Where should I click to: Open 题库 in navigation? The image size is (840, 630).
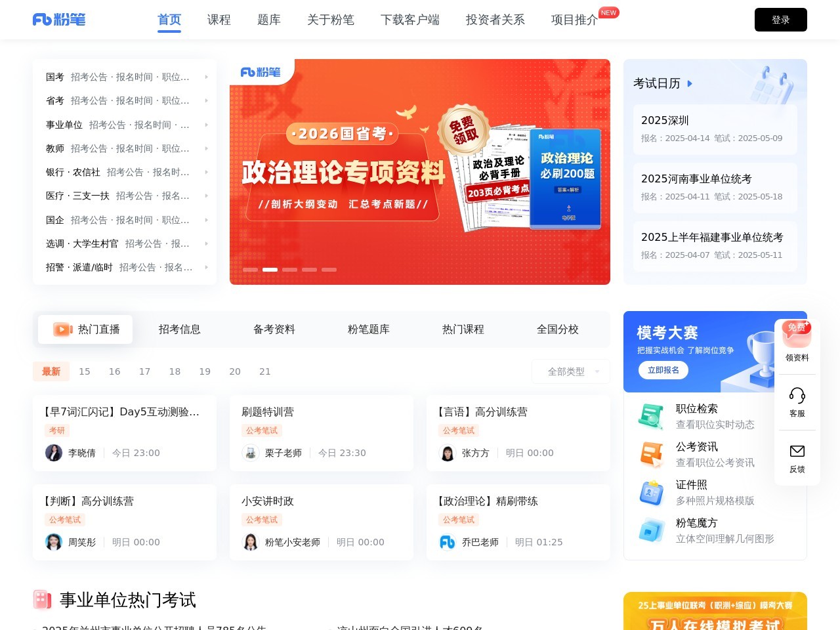click(269, 20)
